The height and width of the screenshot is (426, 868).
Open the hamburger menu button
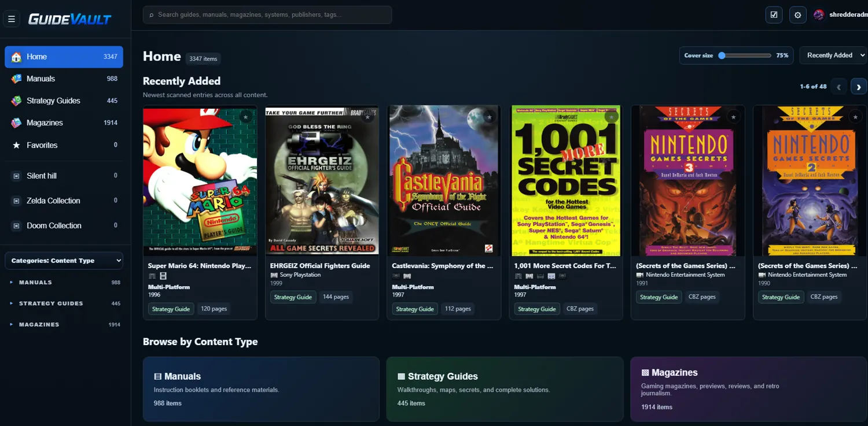coord(12,19)
